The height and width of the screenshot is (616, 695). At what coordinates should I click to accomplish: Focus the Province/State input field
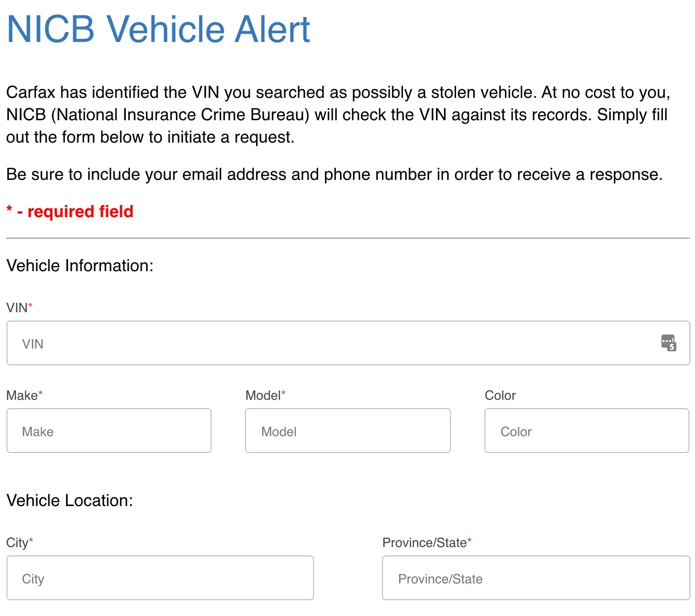point(536,578)
